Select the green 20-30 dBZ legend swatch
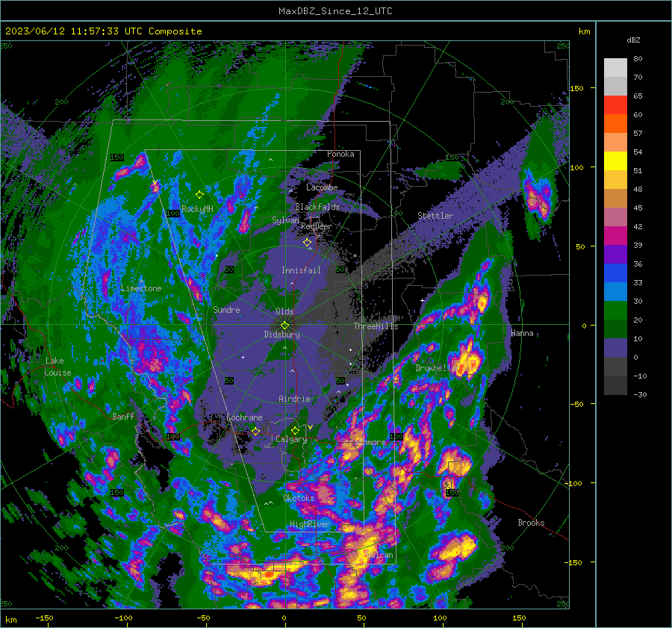672x628 pixels. tap(615, 311)
